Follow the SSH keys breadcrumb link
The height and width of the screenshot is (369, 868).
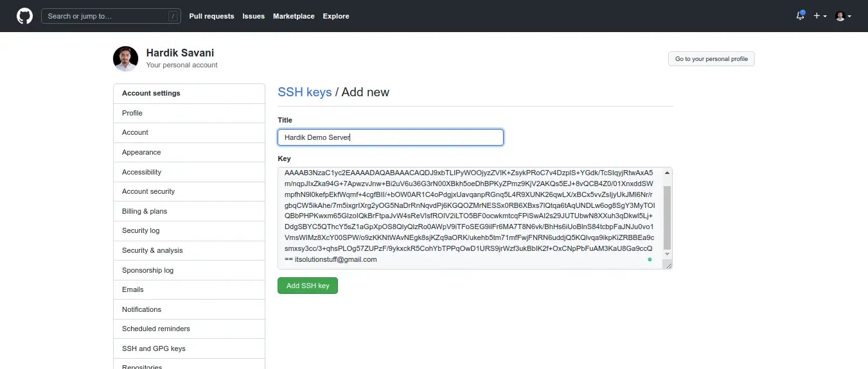(x=305, y=92)
